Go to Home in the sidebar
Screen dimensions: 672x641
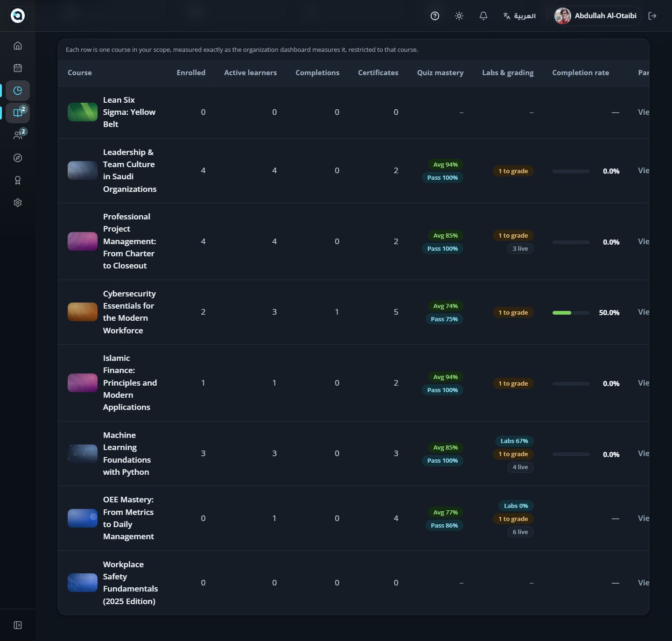pos(18,46)
